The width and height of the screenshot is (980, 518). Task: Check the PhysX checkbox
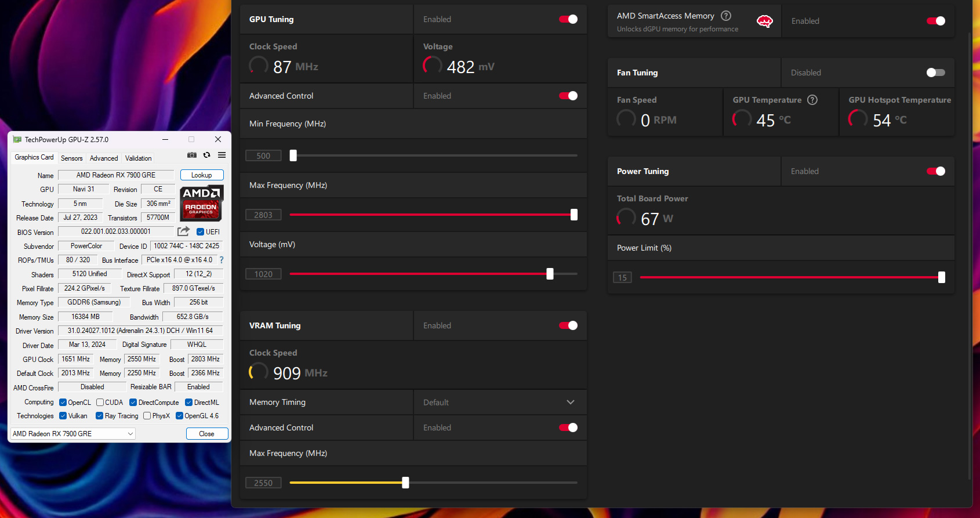[147, 416]
